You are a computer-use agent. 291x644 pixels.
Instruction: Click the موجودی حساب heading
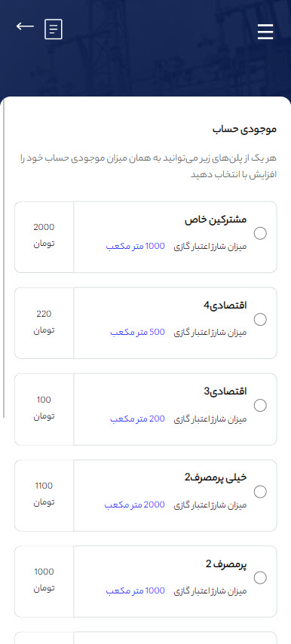pyautogui.click(x=244, y=130)
